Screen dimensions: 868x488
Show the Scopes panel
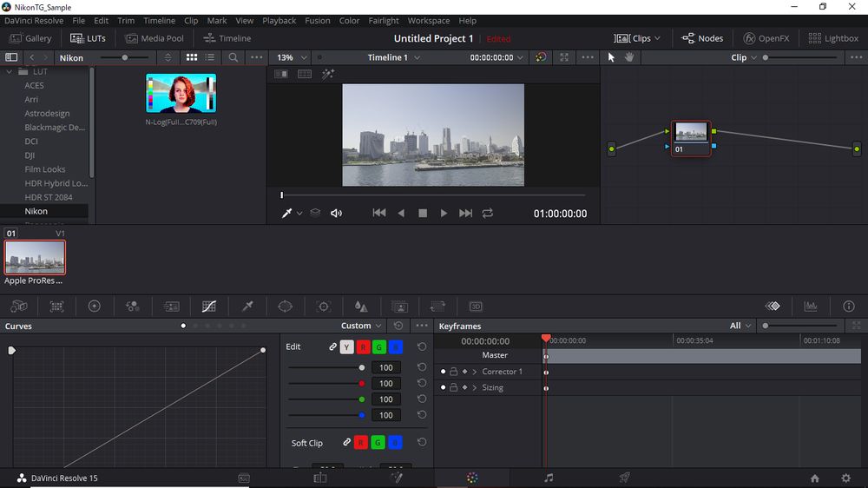click(x=811, y=307)
